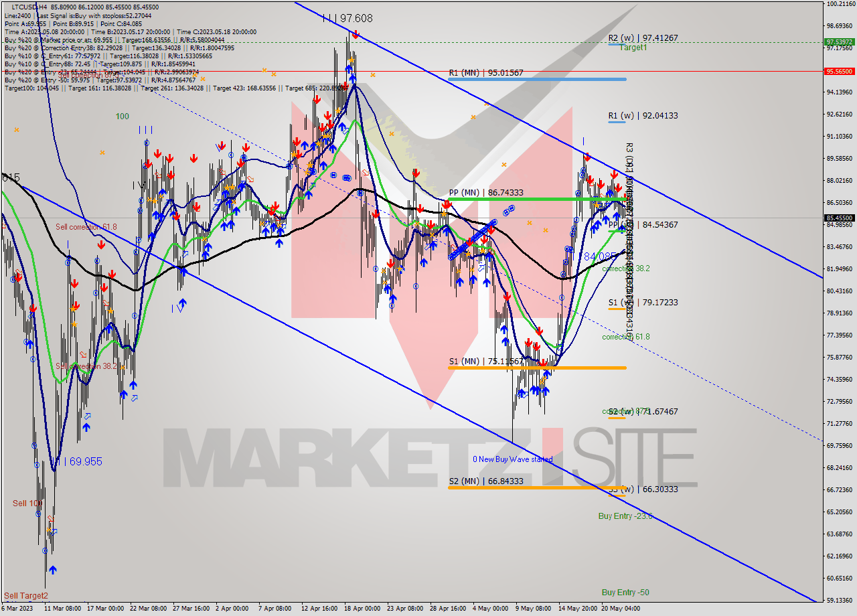Click the '4 May 00:00' time axis label
The width and height of the screenshot is (857, 616).
point(490,609)
